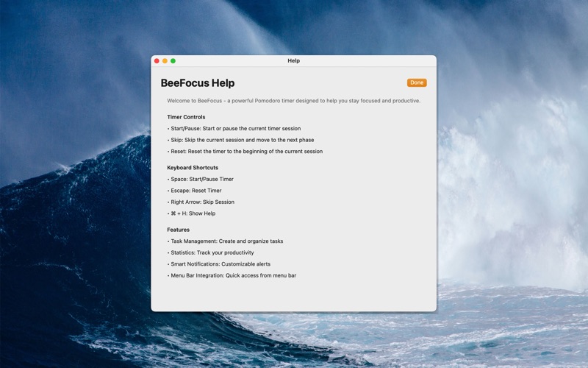Close the Help window with red button
This screenshot has height=368, width=588.
tap(157, 61)
